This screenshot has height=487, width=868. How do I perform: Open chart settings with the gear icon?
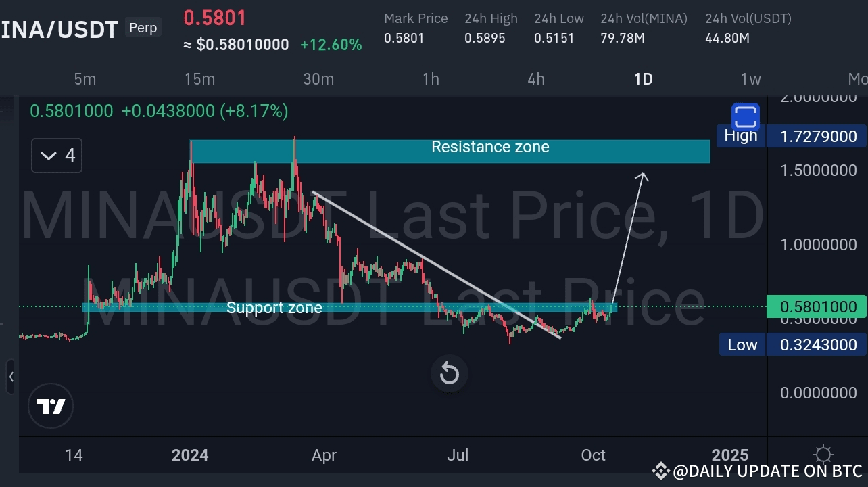click(x=823, y=455)
